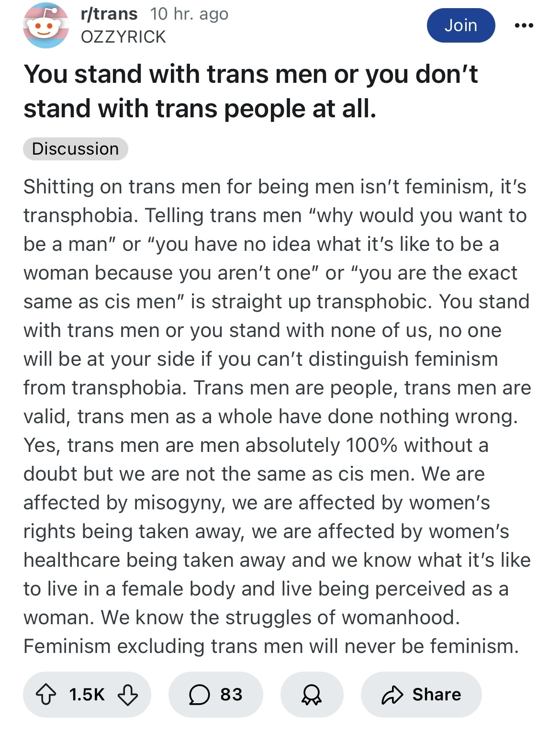View the 83 comments count
This screenshot has height=731, width=560.
(x=231, y=695)
